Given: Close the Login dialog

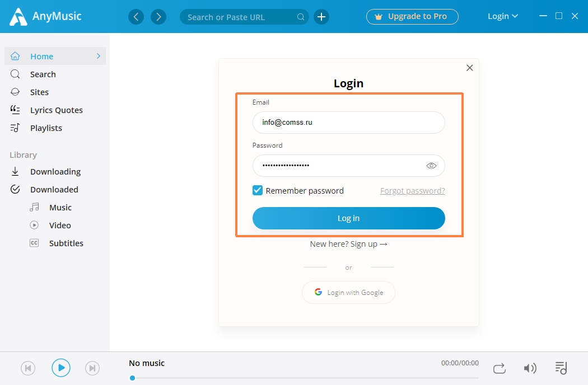Looking at the screenshot, I should [x=469, y=68].
